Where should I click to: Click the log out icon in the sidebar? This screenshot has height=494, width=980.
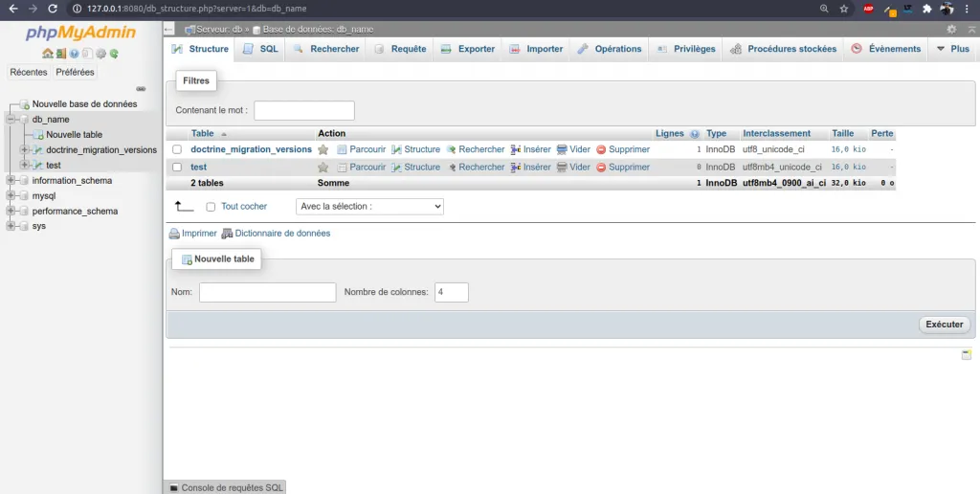pyautogui.click(x=60, y=54)
